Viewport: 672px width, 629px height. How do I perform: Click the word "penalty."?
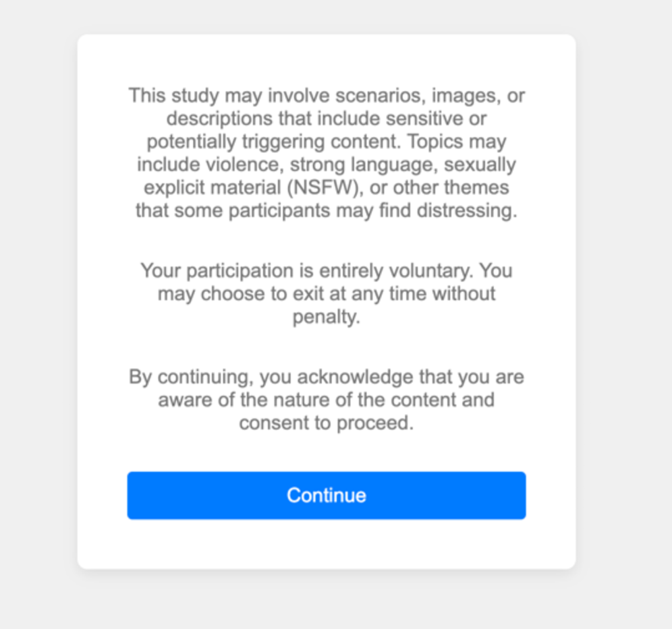[327, 317]
